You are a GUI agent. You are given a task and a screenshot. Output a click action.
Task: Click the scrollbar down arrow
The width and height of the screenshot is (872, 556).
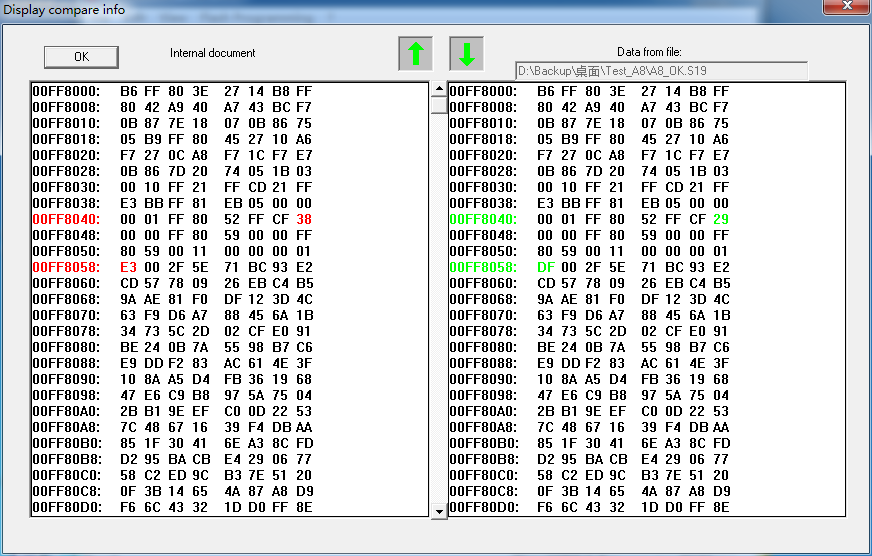(x=439, y=511)
